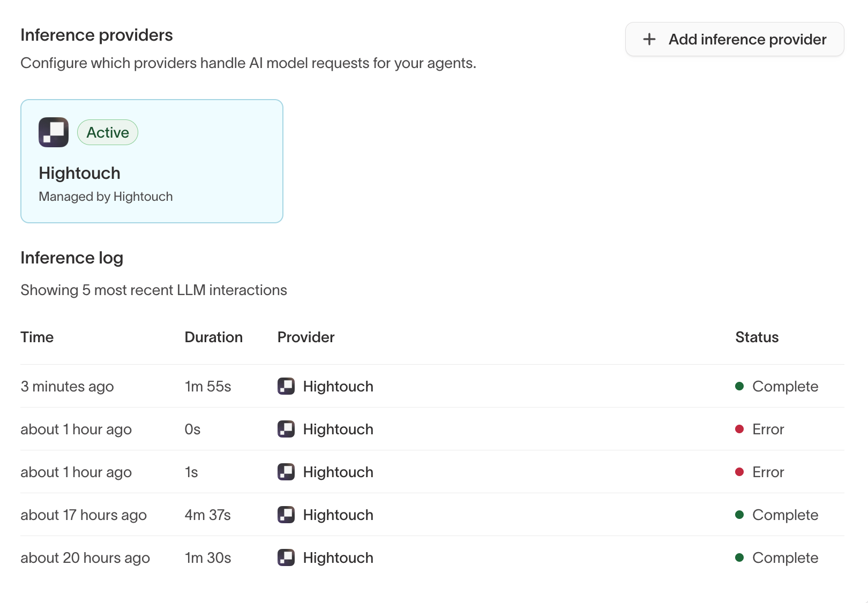Click the Error status text in the 1s row
This screenshot has height=603, width=868.
point(768,472)
